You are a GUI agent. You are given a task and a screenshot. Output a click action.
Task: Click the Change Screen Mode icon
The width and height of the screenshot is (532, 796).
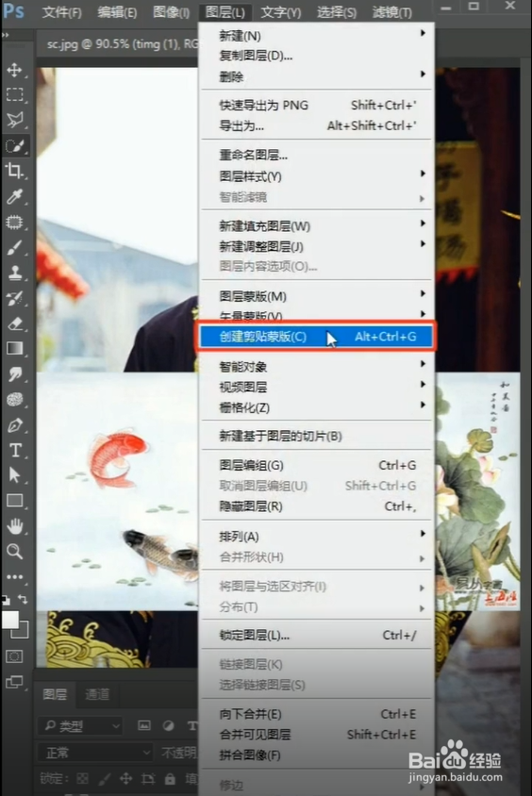[14, 682]
